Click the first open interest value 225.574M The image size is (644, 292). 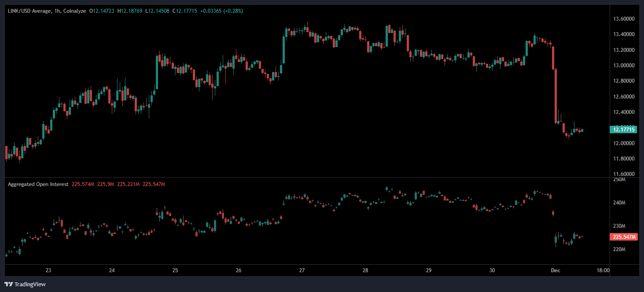[82, 184]
